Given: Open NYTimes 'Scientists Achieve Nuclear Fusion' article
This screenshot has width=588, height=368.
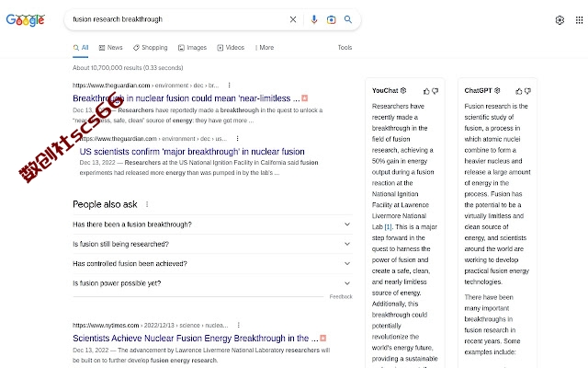Looking at the screenshot, I should click(x=196, y=339).
